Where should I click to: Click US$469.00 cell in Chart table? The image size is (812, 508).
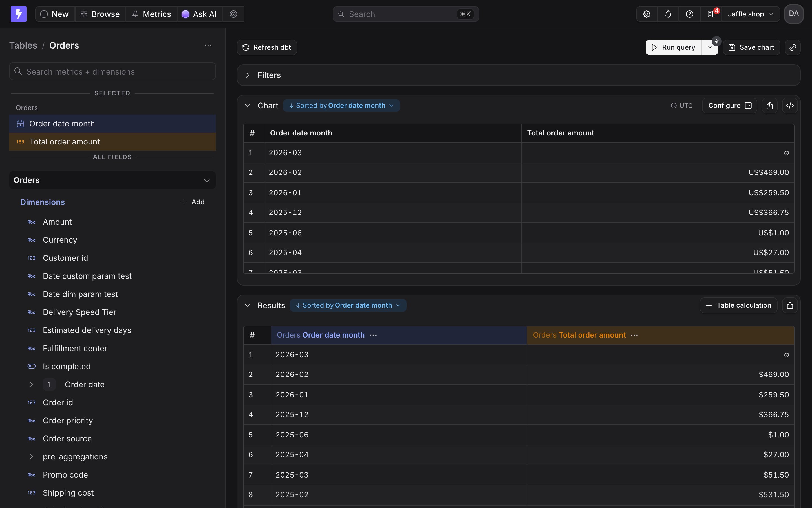(658, 173)
